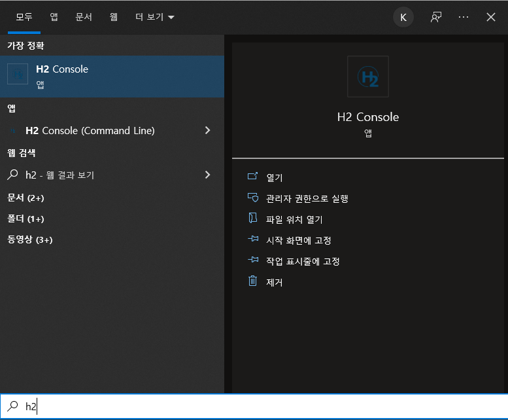
Task: Click the pin icon beside 작업 표시줄에 고정
Action: click(x=253, y=260)
